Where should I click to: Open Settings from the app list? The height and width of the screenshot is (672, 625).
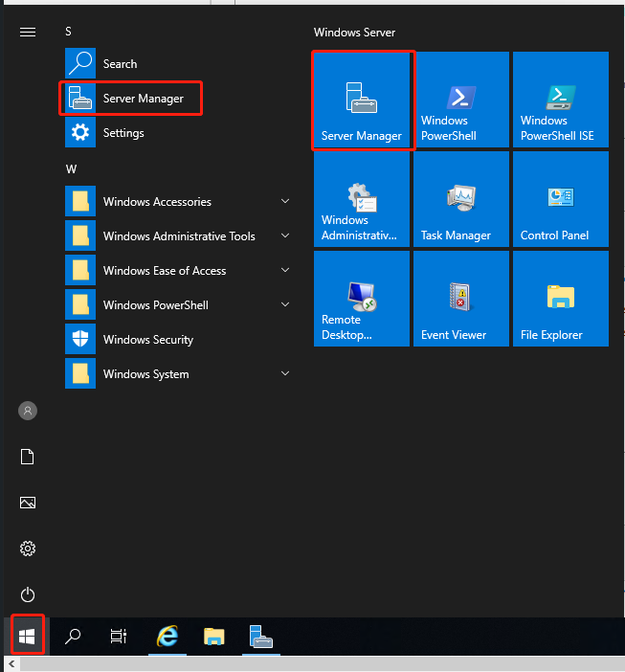[x=178, y=132]
